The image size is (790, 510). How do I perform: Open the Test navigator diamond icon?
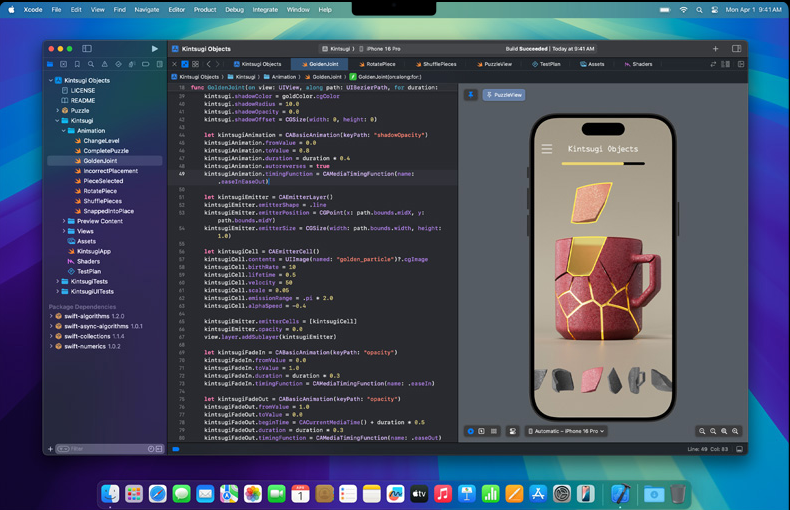tap(118, 65)
